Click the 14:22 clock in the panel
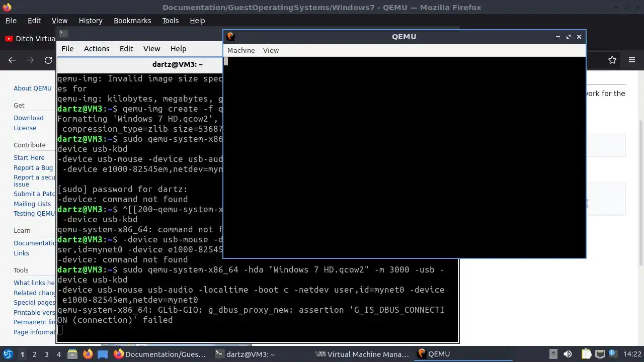Image resolution: width=644 pixels, height=362 pixels. point(632,354)
